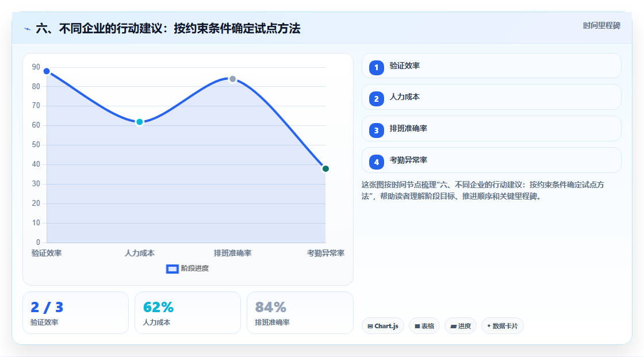Click the 2 / 3 stat card

75,313
